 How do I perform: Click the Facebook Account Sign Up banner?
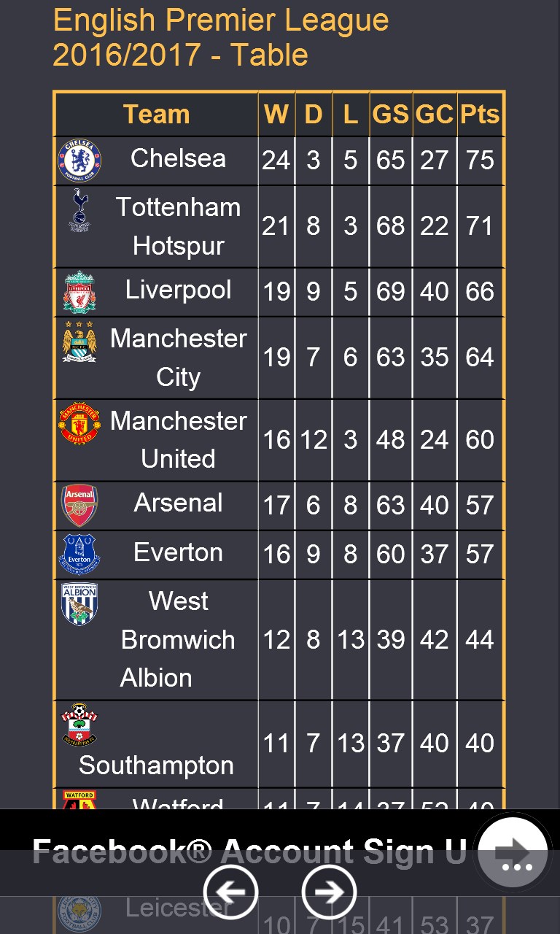pos(248,851)
